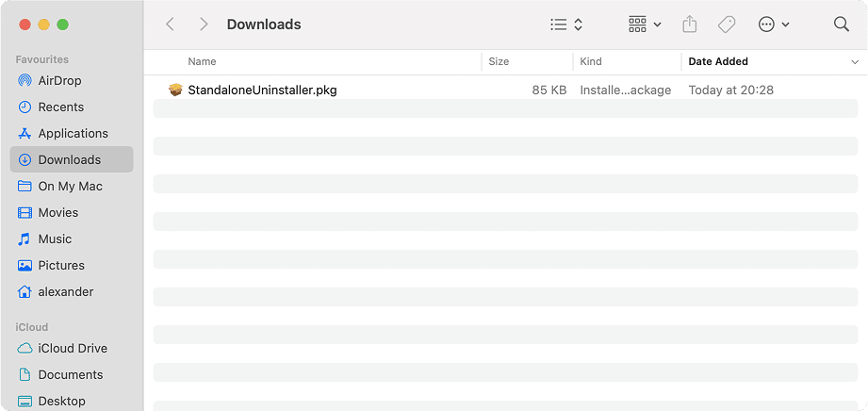Click the StandaloneUninstaller package icon
The width and height of the screenshot is (868, 411).
pos(175,90)
